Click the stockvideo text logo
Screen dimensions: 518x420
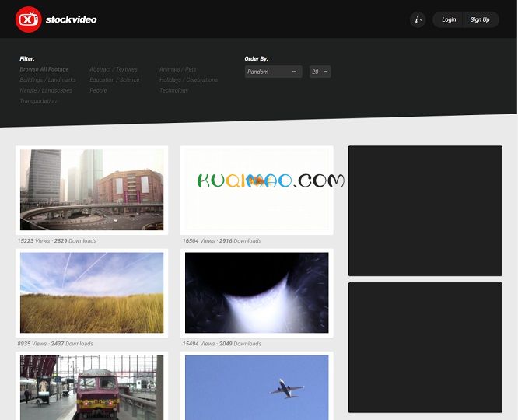[71, 19]
